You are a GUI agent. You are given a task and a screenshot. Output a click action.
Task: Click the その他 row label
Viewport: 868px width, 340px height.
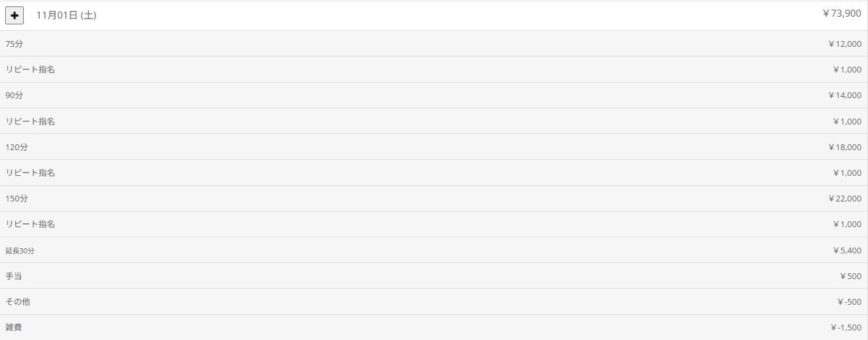17,302
